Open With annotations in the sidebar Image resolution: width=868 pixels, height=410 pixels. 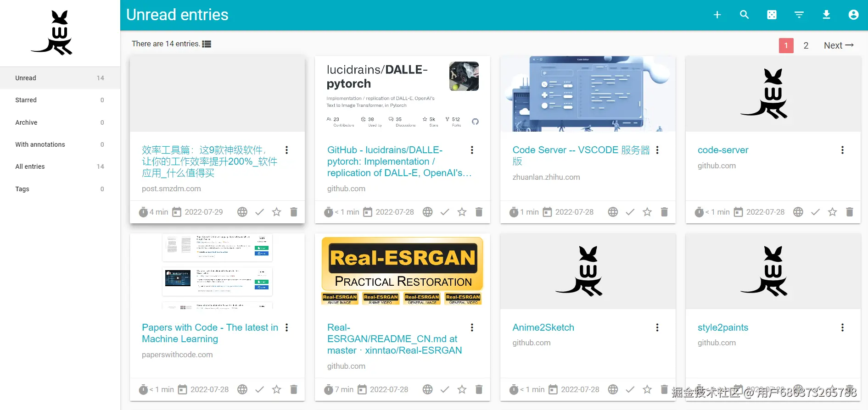pos(60,144)
